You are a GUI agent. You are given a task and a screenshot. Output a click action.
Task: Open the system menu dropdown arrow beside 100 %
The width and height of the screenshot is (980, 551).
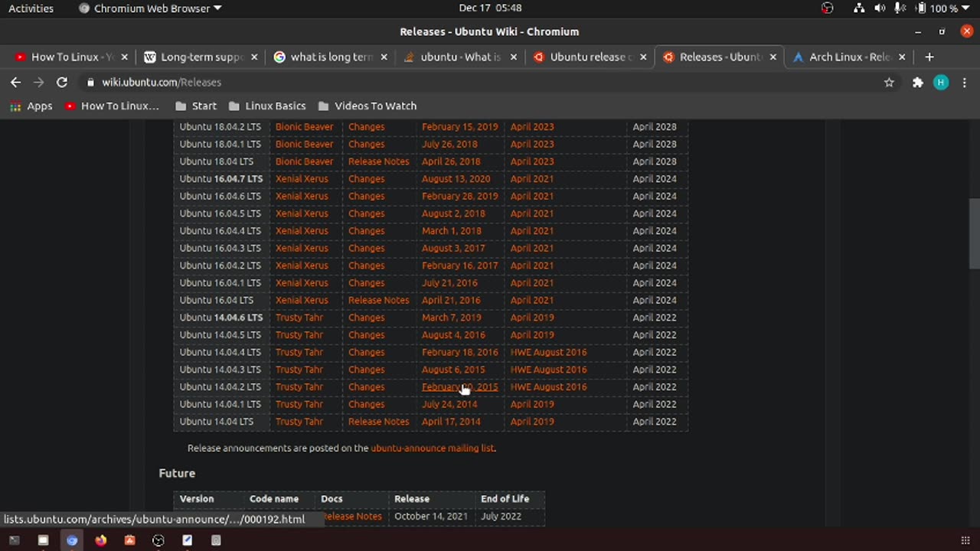click(x=965, y=8)
